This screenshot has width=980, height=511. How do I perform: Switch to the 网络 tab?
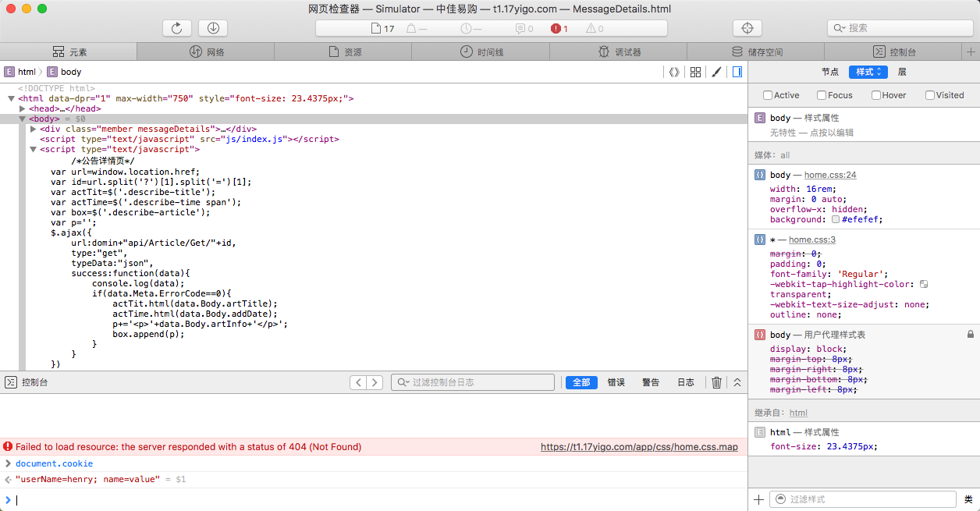(206, 52)
